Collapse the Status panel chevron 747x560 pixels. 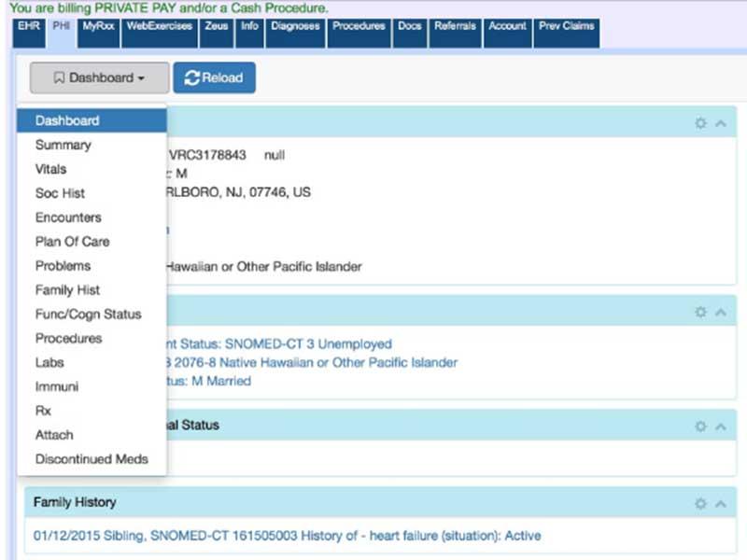click(721, 427)
